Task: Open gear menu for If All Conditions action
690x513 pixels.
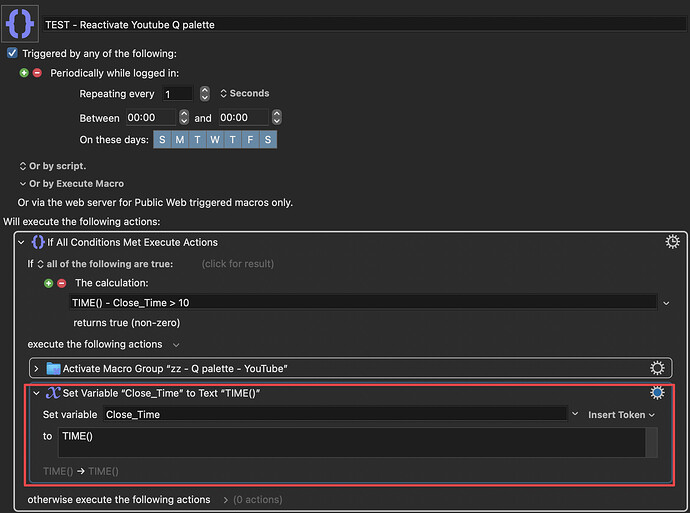Action: (673, 242)
